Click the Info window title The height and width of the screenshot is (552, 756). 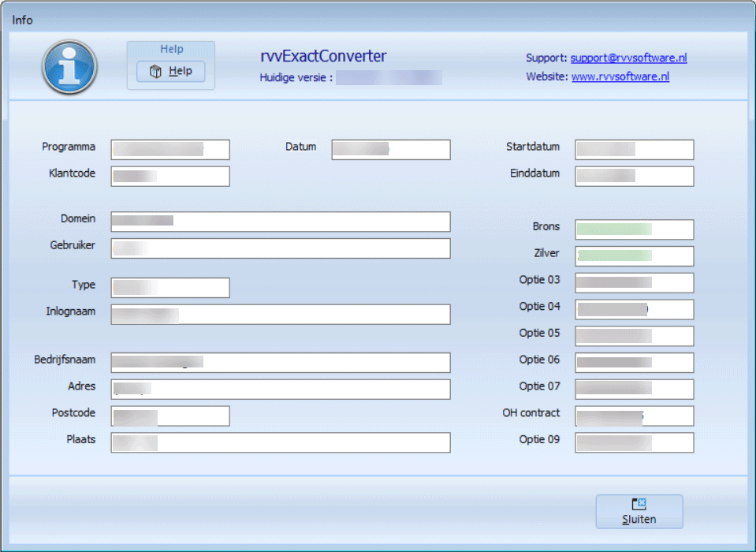[22, 21]
